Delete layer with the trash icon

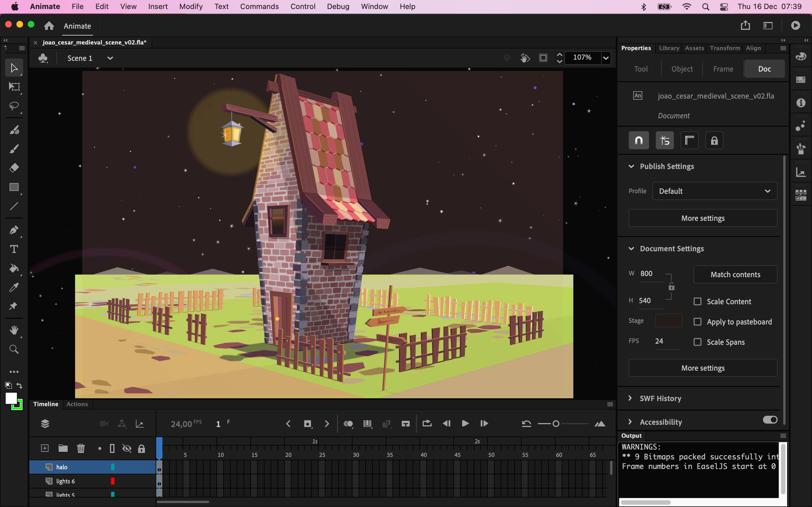81,448
